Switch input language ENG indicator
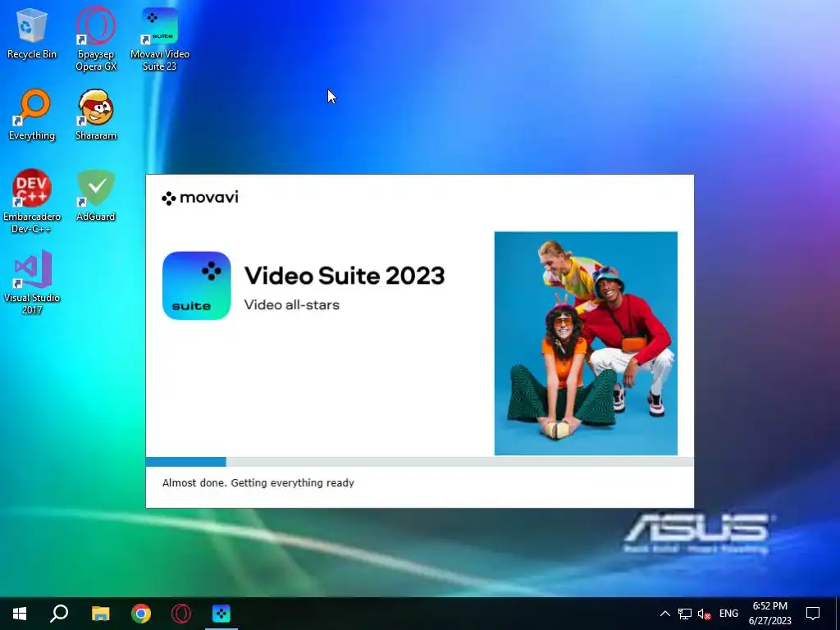Image resolution: width=840 pixels, height=630 pixels. point(728,614)
